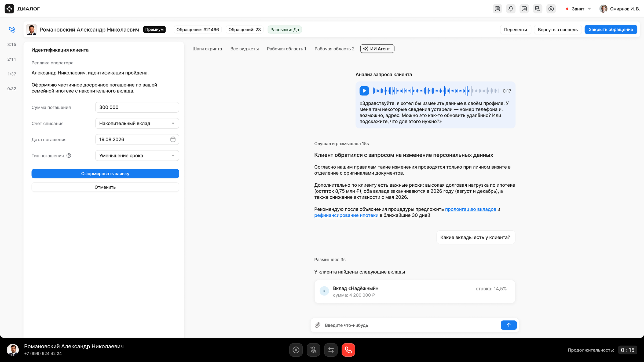Screen dimensions: 644x362
Task: Switch to Шаги скрипта tab
Action: click(x=207, y=49)
